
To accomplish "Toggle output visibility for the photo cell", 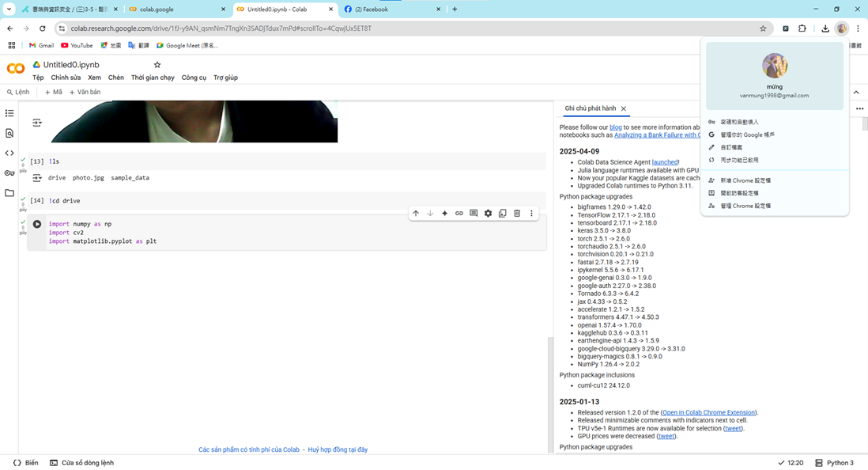I will point(37,123).
